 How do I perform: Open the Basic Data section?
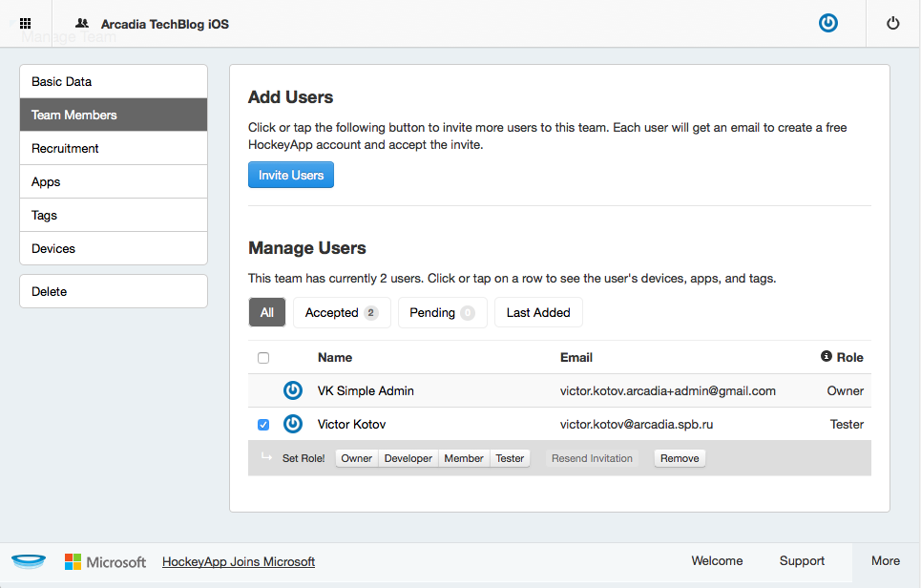tap(114, 82)
